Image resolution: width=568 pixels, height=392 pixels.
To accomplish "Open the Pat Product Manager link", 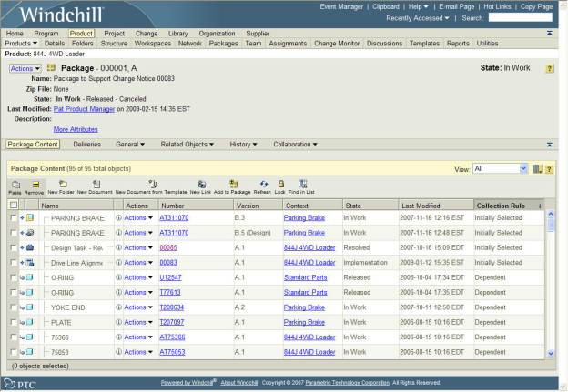I will point(84,109).
